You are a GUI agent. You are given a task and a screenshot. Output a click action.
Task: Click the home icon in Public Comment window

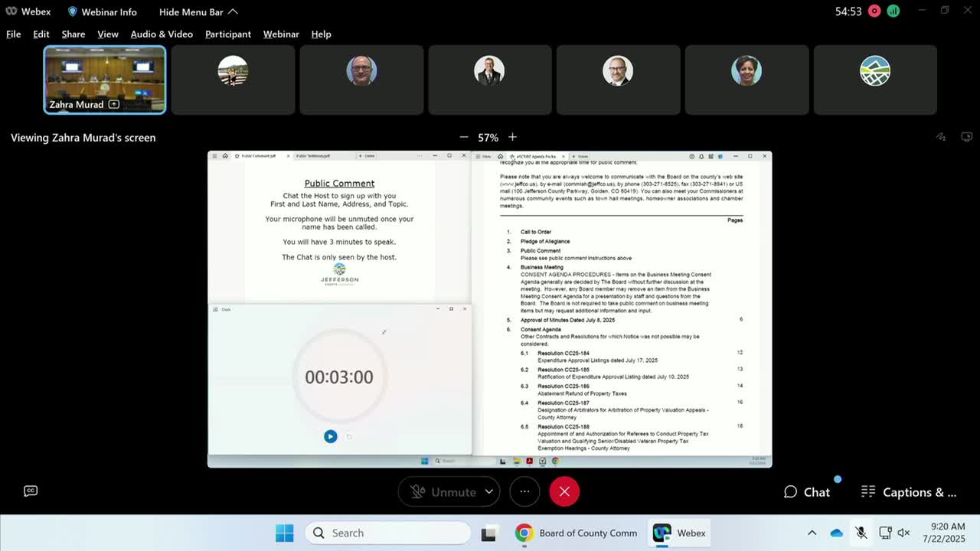225,156
